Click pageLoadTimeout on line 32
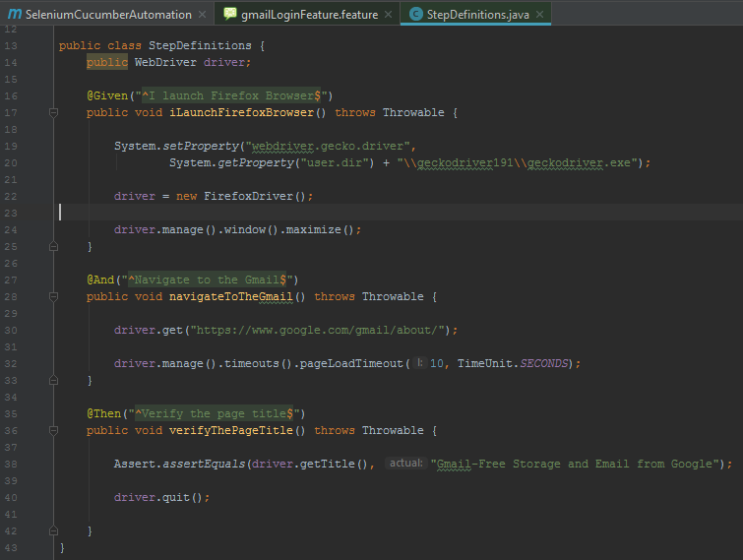 point(351,363)
